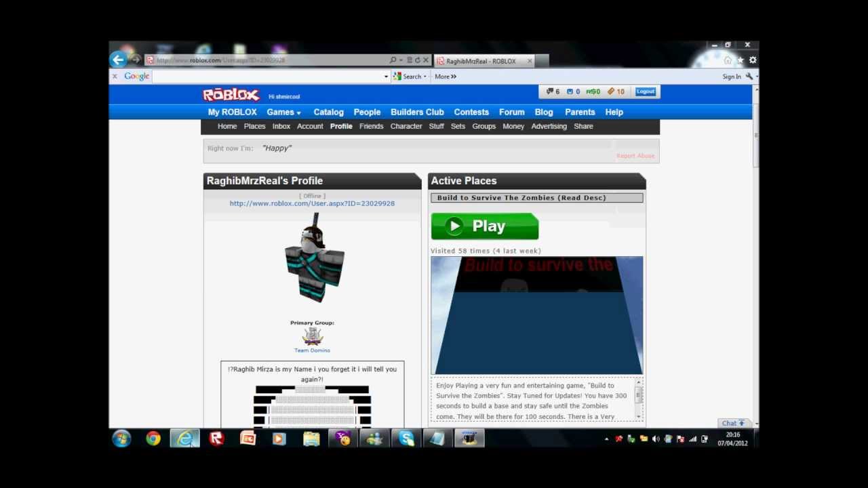
Task: Click the Google toolbar Sign In link
Action: pyautogui.click(x=732, y=77)
